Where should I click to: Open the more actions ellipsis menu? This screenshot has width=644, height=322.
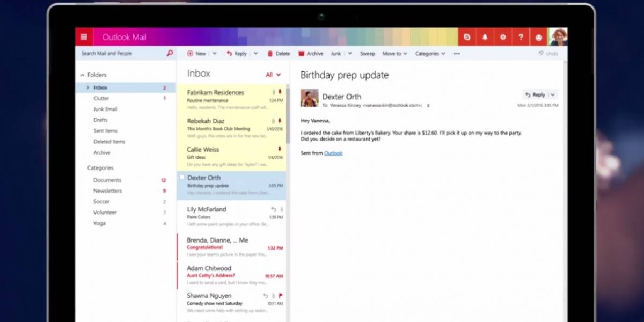tap(457, 54)
